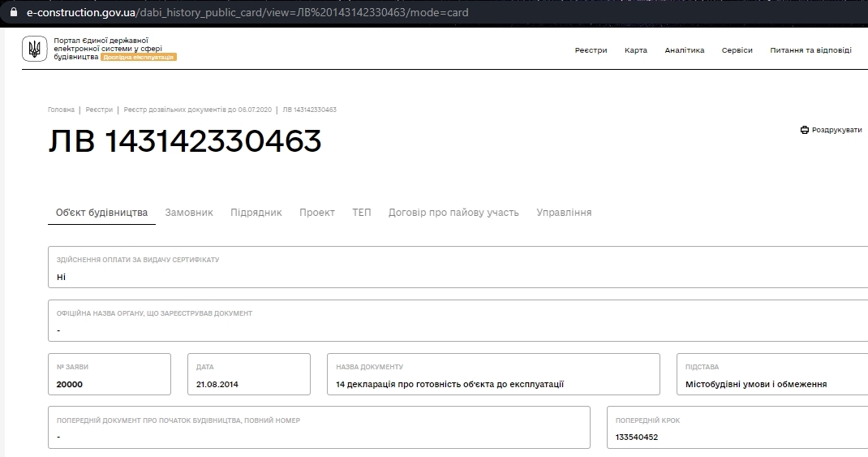This screenshot has width=868, height=457.
Task: Switch to the Управління tab
Action: (564, 213)
